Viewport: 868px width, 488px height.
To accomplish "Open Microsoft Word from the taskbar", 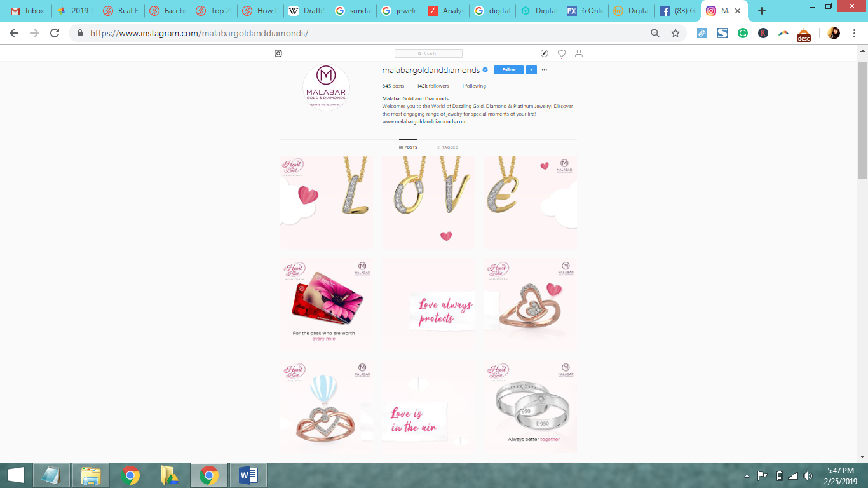I will pos(248,475).
